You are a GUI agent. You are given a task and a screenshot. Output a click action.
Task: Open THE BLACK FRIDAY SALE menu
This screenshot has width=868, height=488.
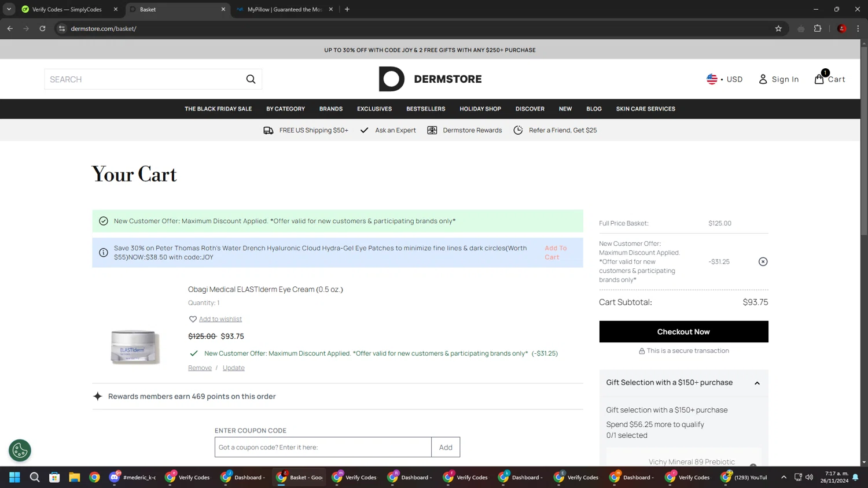click(x=218, y=109)
